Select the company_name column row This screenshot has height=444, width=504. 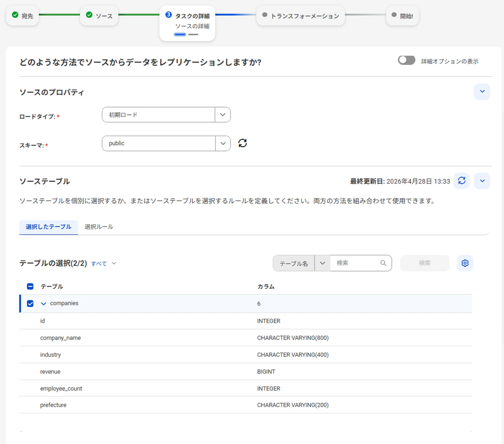245,338
